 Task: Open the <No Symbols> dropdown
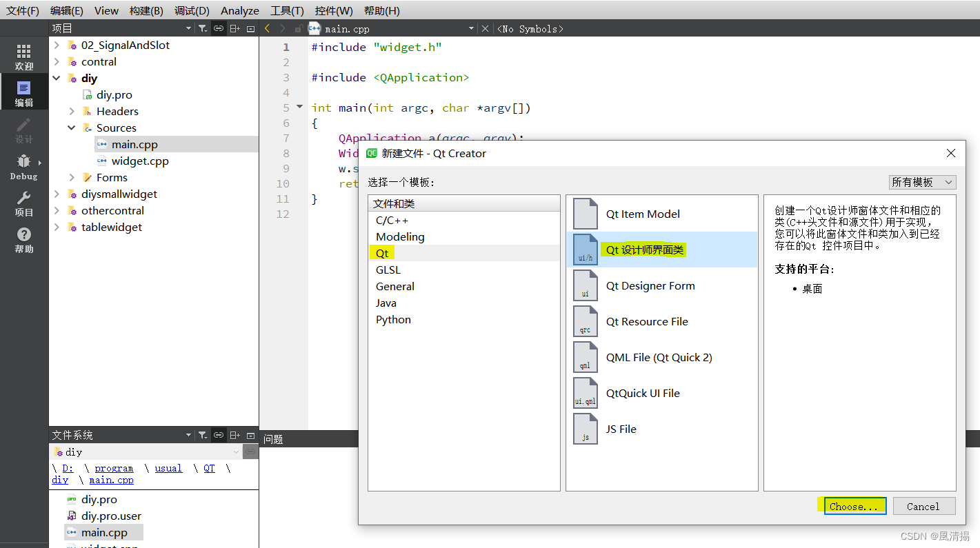530,28
